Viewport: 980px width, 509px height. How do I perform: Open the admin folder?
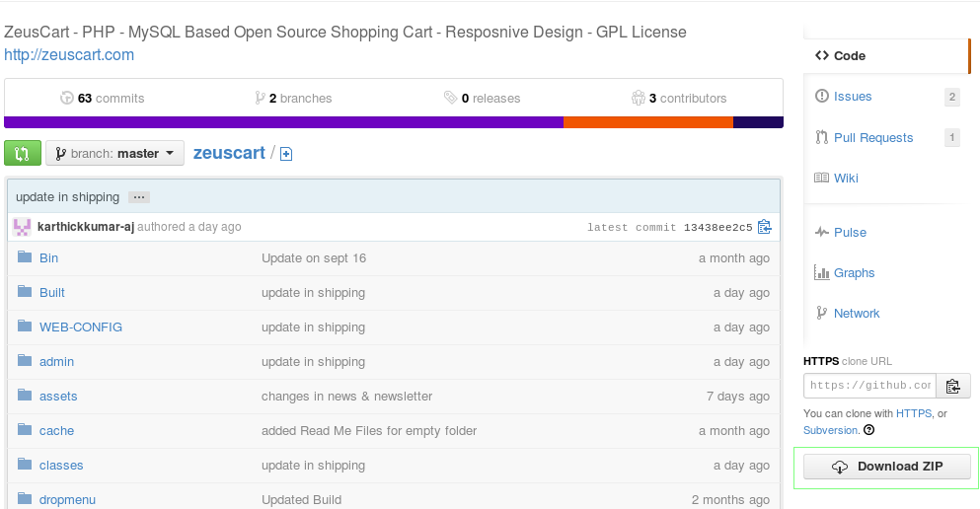56,362
